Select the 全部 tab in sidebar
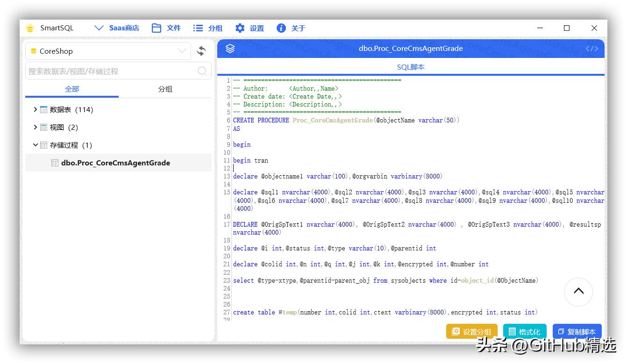Image resolution: width=627 pixels, height=364 pixels. (x=72, y=89)
